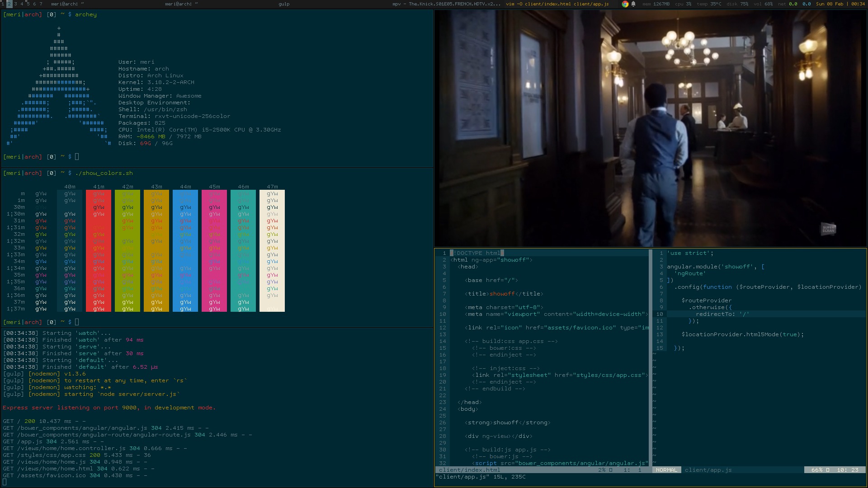Click the archey terminal prompt cursor
This screenshot has height=488, width=868.
pyautogui.click(x=77, y=157)
